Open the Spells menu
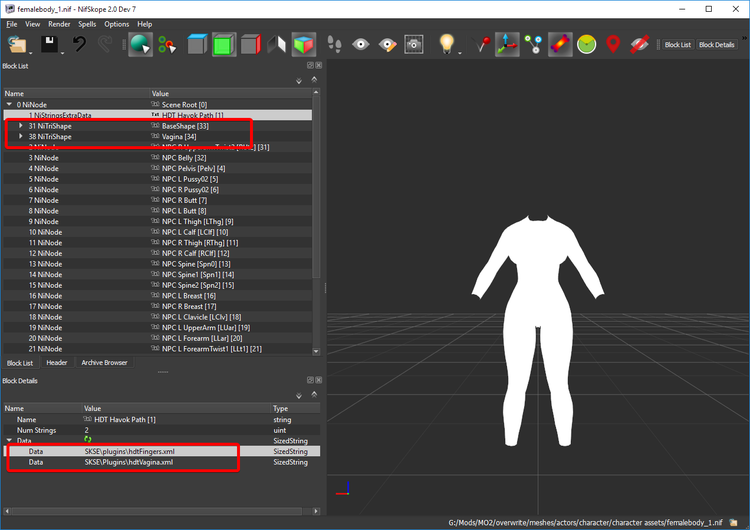The height and width of the screenshot is (530, 750). (87, 24)
